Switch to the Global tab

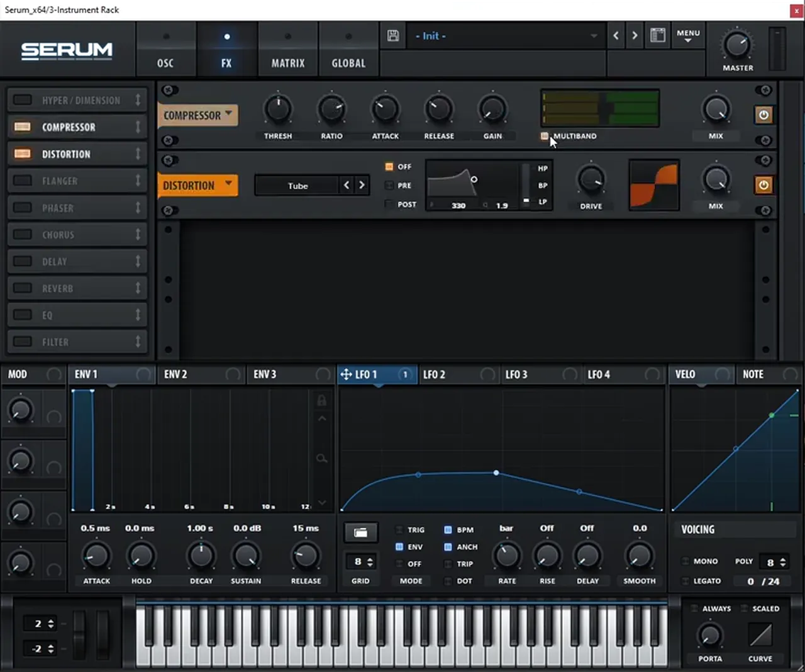(348, 50)
